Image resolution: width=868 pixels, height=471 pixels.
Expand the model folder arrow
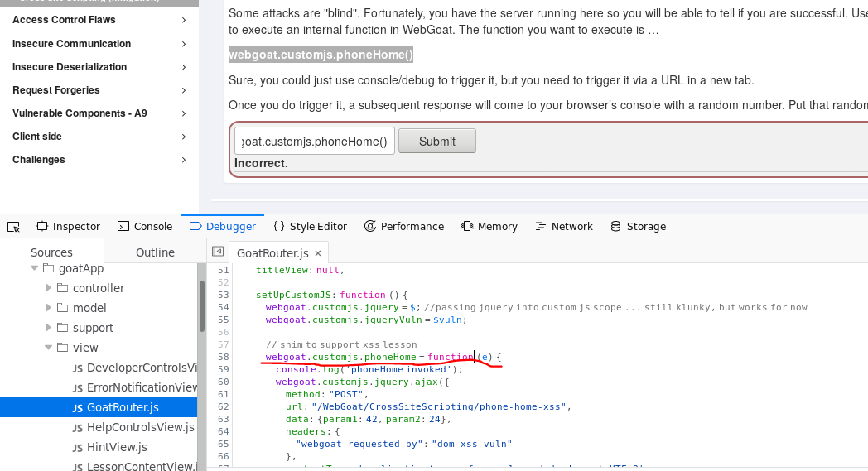pos(48,308)
